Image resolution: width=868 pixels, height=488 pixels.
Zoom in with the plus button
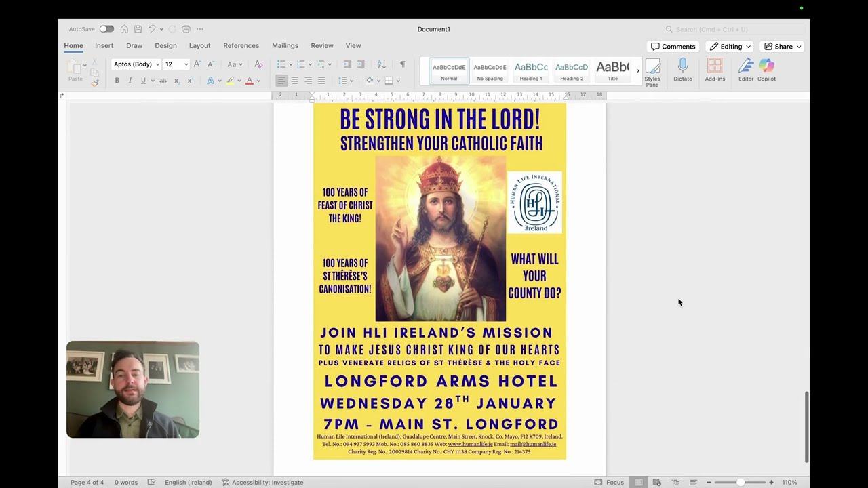771,483
